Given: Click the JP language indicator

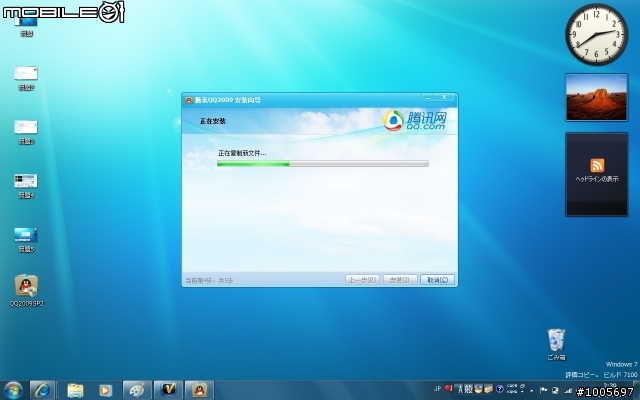Looking at the screenshot, I should pos(438,389).
